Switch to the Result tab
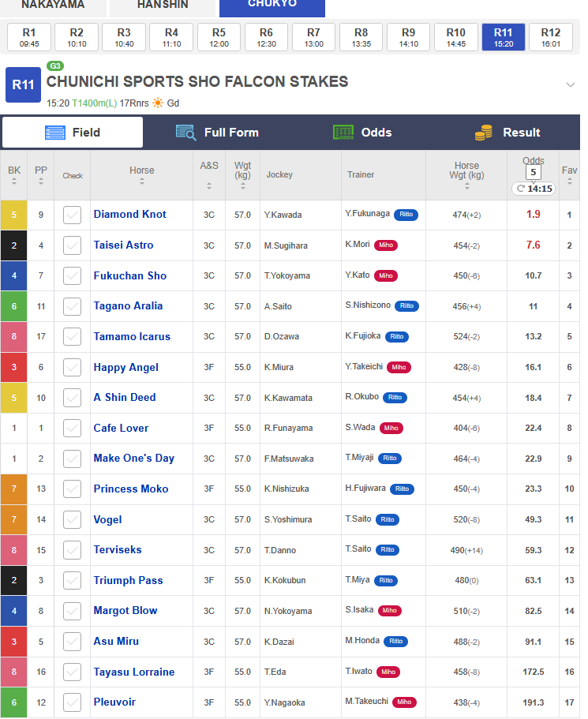Screen dimensions: 588x719 pyautogui.click(x=507, y=133)
